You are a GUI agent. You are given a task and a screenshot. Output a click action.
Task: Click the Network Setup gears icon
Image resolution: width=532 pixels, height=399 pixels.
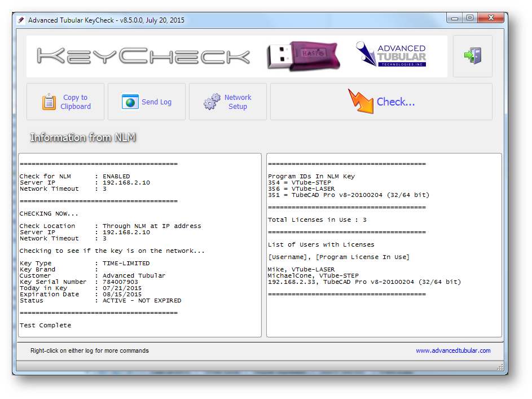coord(212,102)
